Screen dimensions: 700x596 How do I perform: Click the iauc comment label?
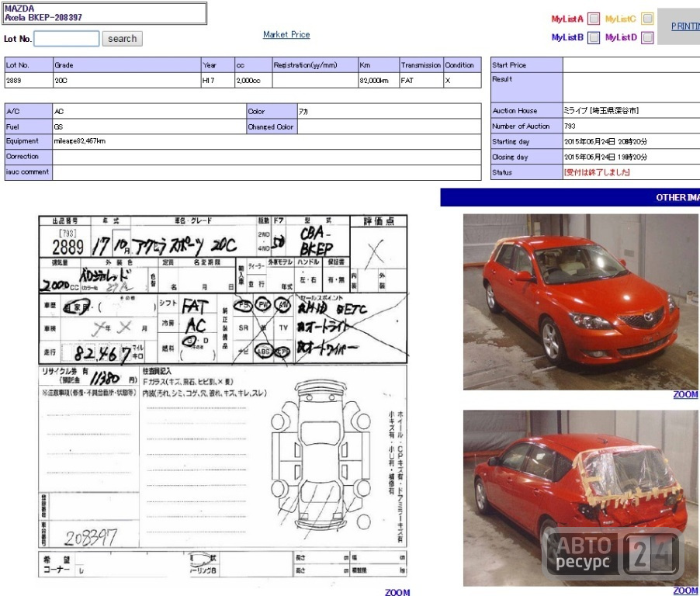tap(27, 172)
